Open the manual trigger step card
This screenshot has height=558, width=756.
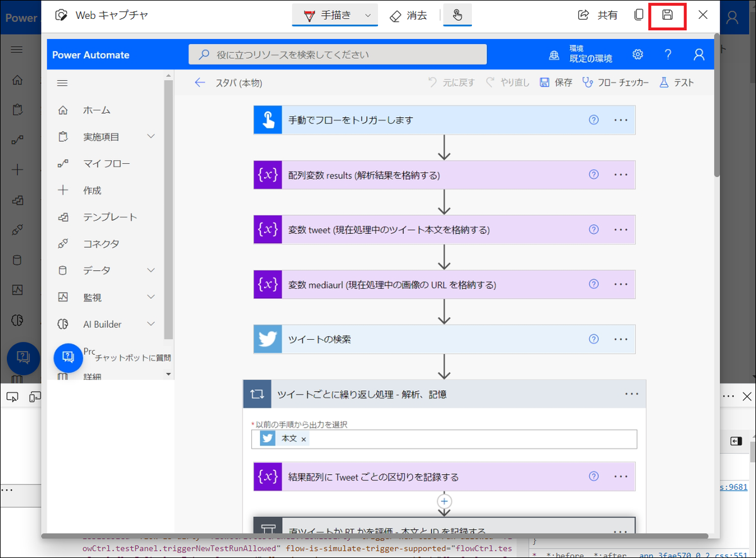click(x=444, y=120)
